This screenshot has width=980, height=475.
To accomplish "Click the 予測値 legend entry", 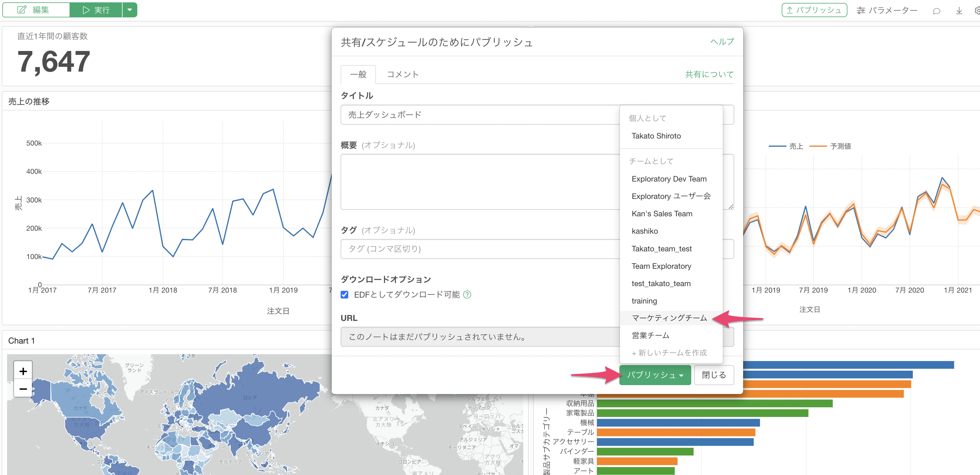I will pos(830,146).
